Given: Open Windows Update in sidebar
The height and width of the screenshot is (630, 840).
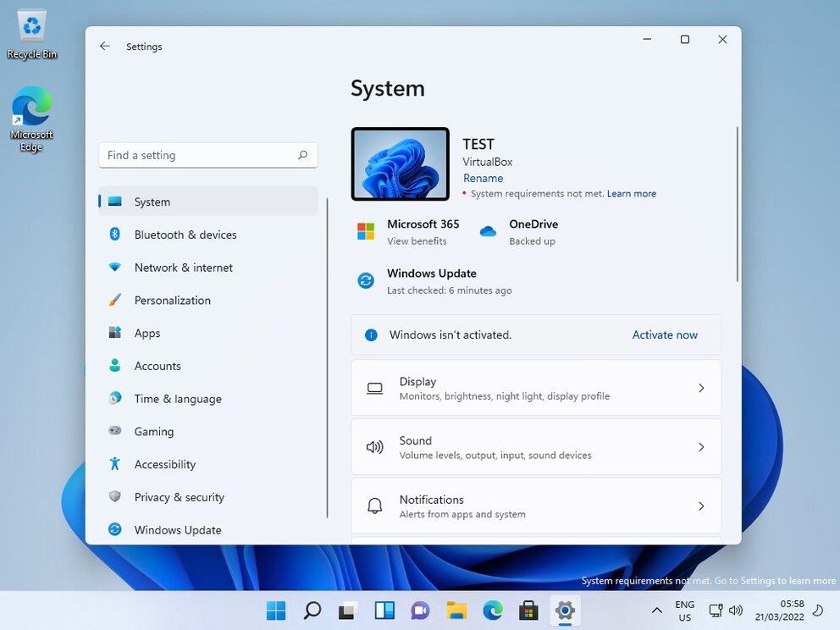Looking at the screenshot, I should (x=208, y=529).
